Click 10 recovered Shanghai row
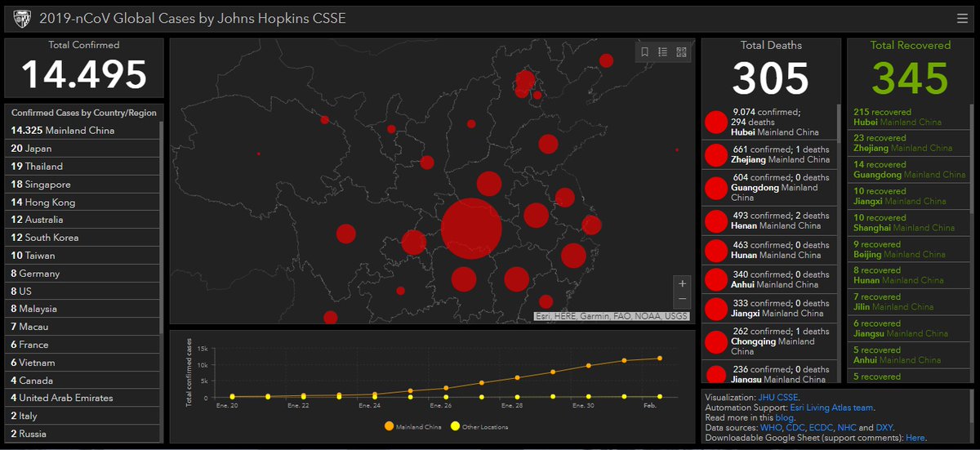Viewport: 980px width, 450px height. click(909, 222)
